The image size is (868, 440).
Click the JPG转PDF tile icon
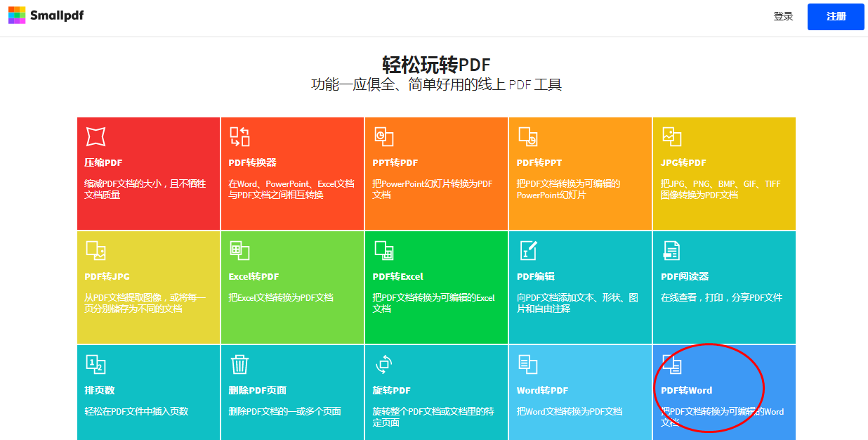pos(671,136)
